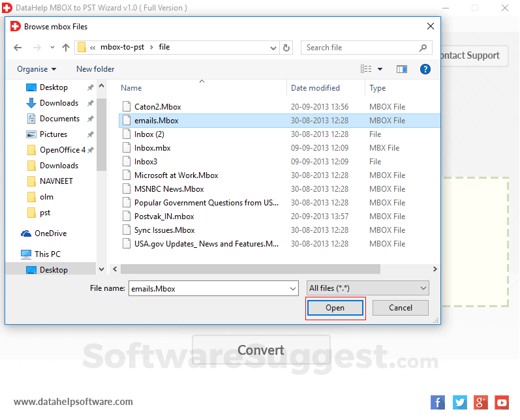Go back with the left arrow
520x420 pixels.
18,48
